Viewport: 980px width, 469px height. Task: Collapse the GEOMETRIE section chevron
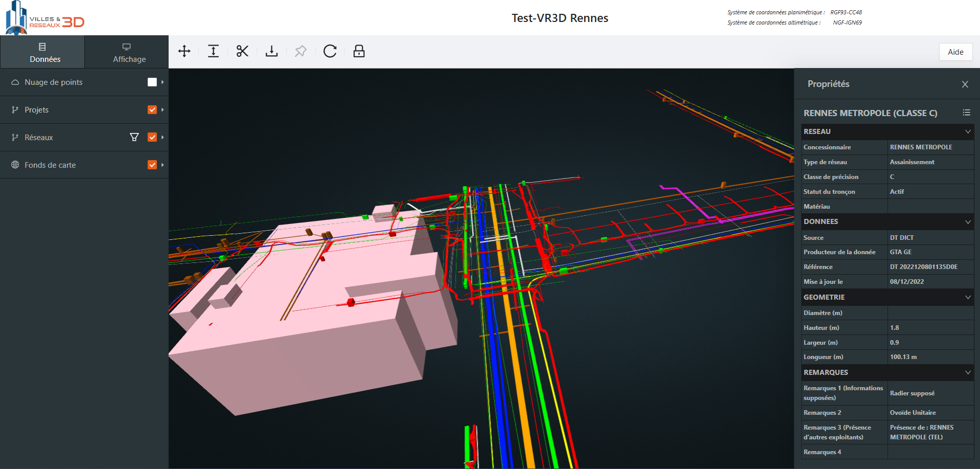968,297
